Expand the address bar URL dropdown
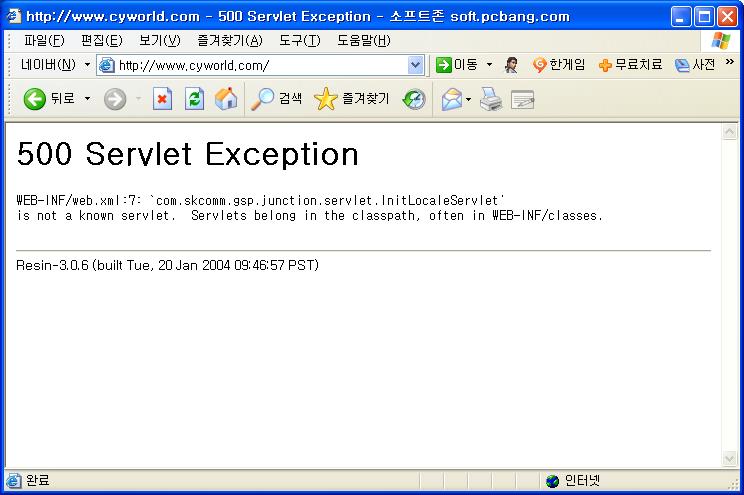744x495 pixels. tap(416, 65)
